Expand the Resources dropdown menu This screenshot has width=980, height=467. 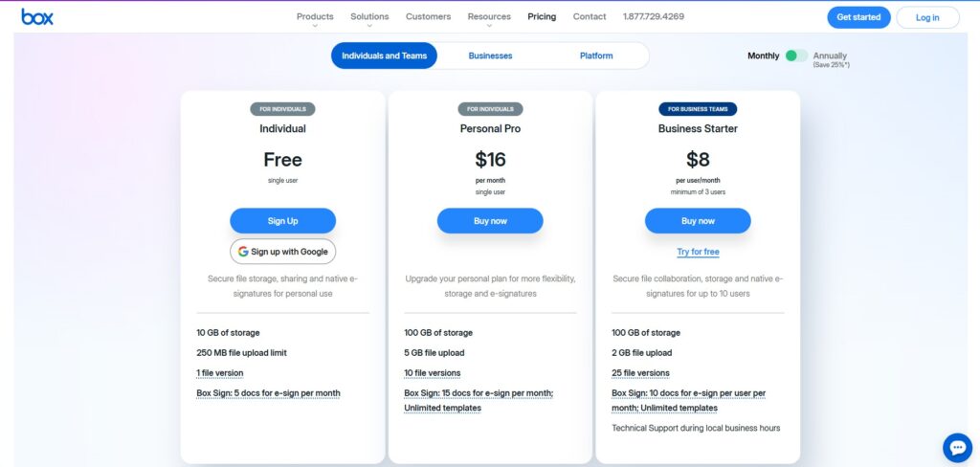coord(489,17)
